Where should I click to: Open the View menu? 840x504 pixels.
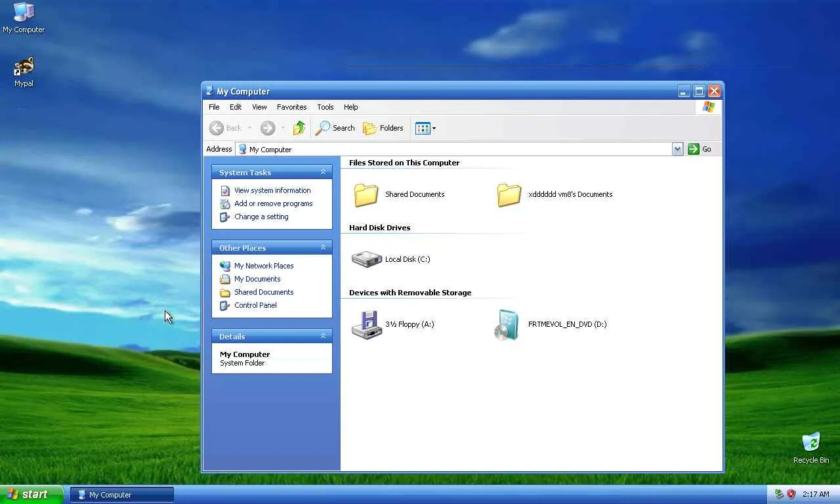tap(259, 107)
